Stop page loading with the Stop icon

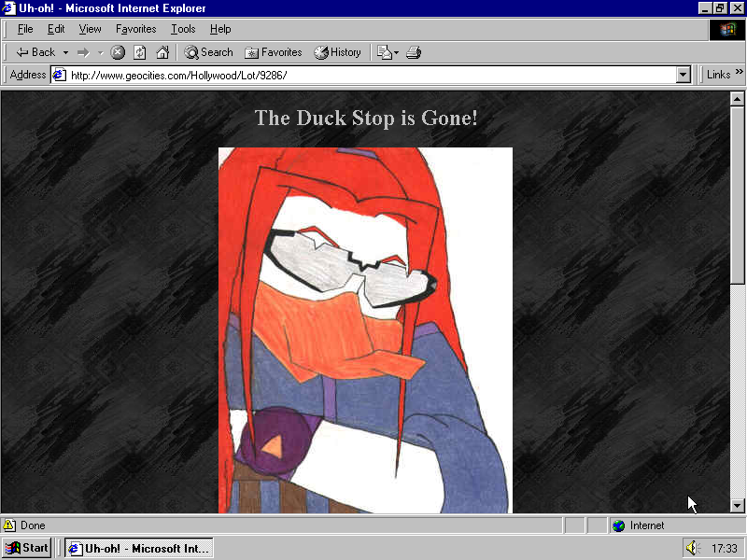[118, 52]
